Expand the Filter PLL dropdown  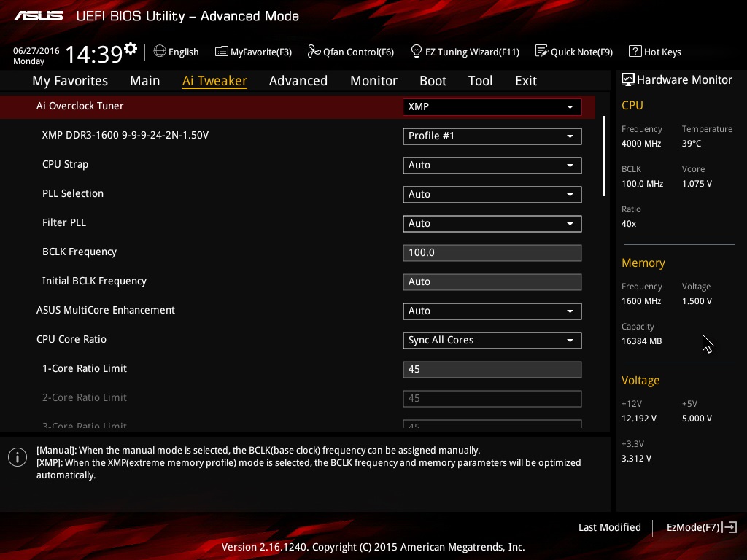click(492, 223)
